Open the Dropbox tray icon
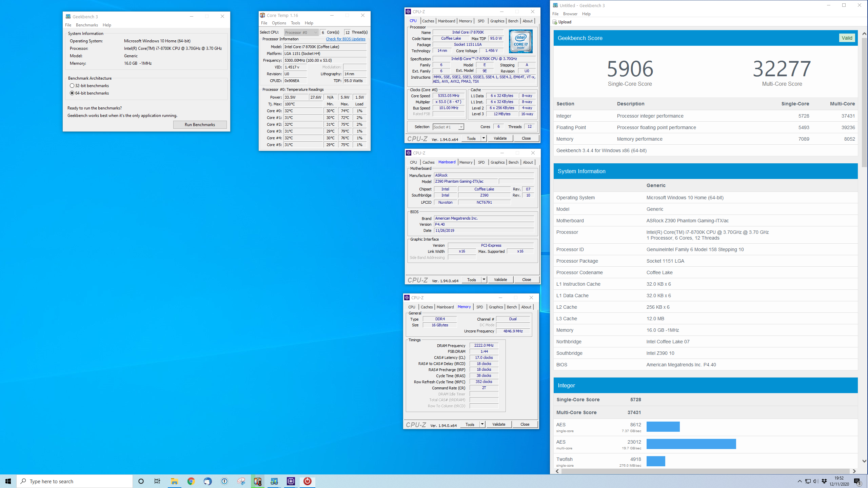The image size is (868, 488). [x=824, y=481]
